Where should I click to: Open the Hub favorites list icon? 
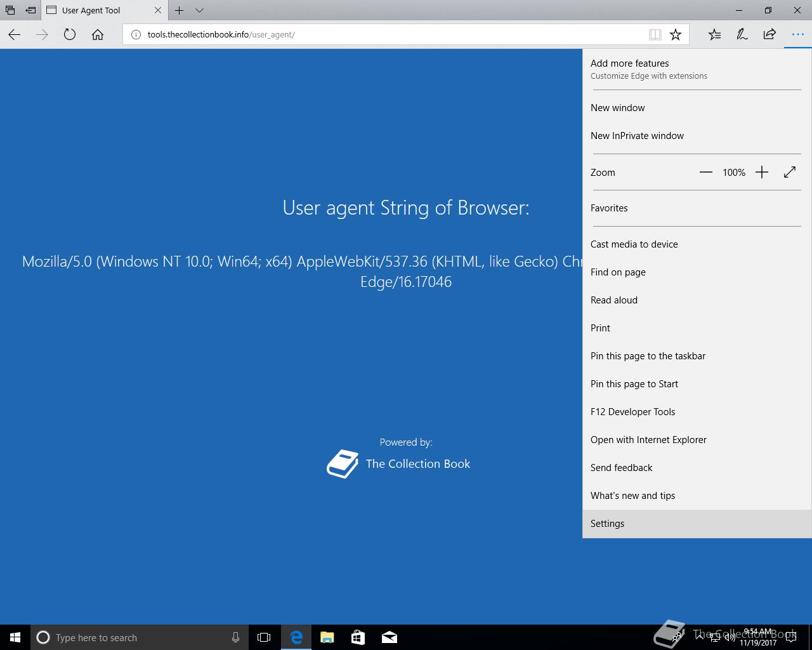point(714,35)
